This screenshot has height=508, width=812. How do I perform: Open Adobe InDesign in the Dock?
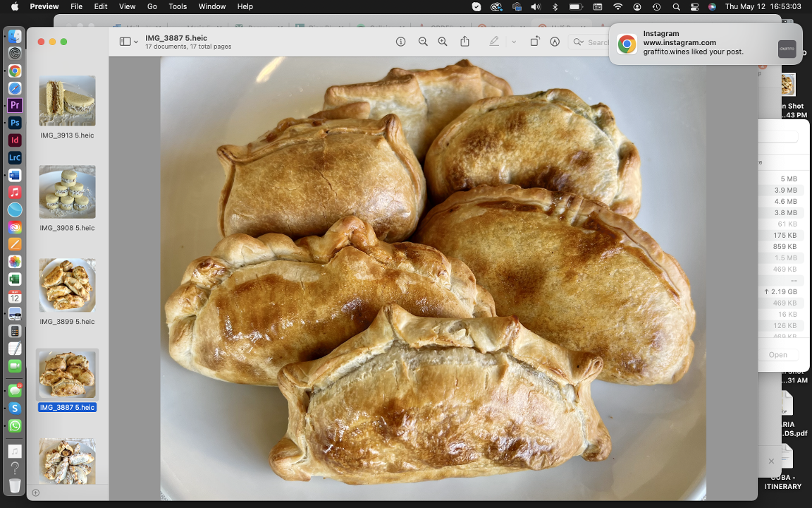(15, 140)
